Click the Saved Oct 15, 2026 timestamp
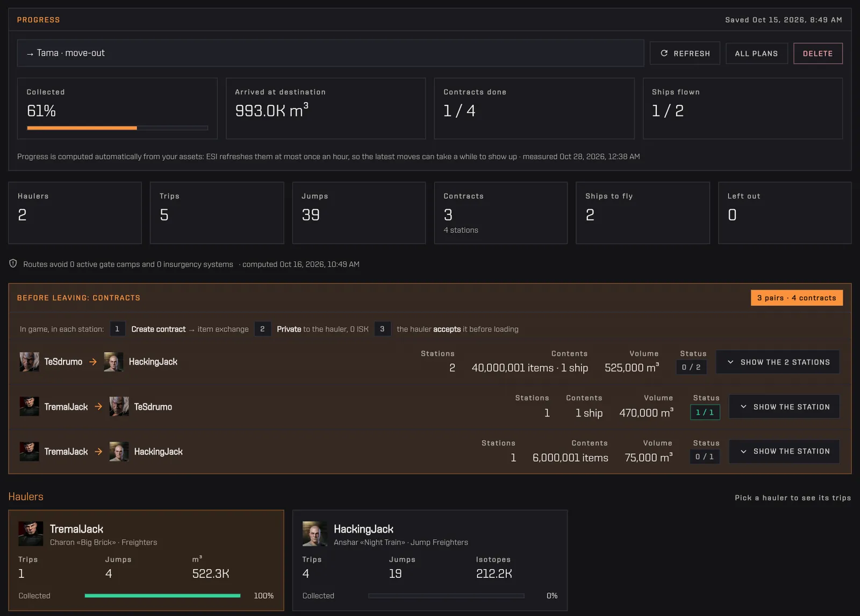 (x=784, y=20)
